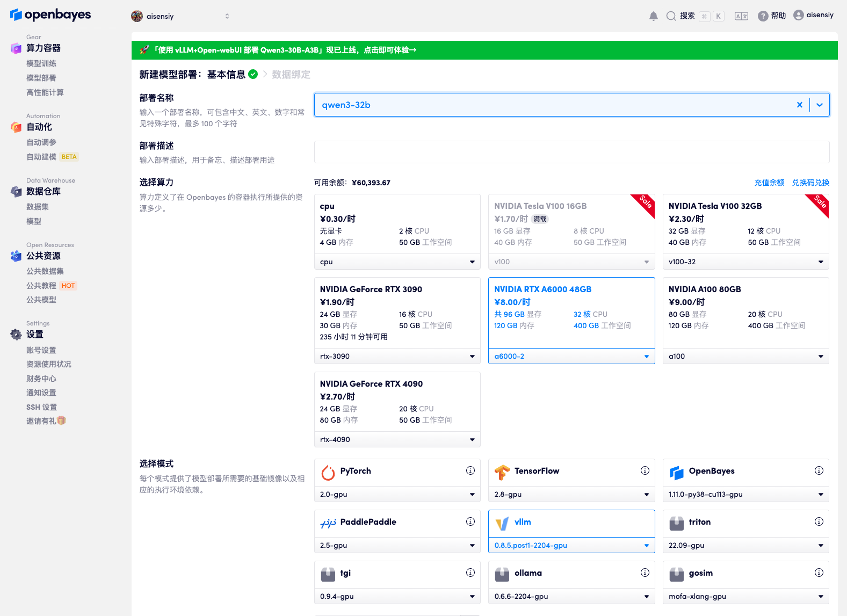Go to 公共教程 in the sidebar
The width and height of the screenshot is (847, 616).
pos(41,286)
